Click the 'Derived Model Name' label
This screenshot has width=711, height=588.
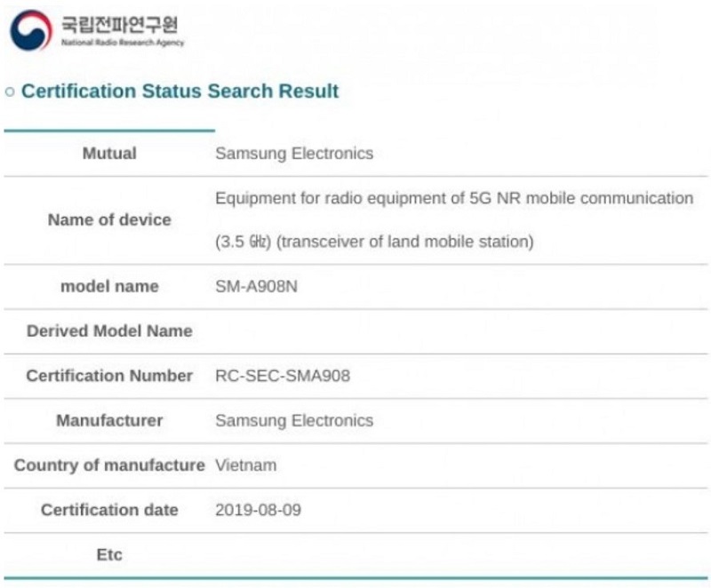click(x=109, y=330)
